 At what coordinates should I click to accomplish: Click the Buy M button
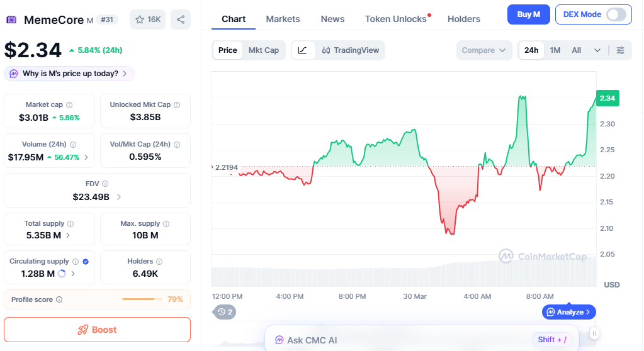pos(528,14)
